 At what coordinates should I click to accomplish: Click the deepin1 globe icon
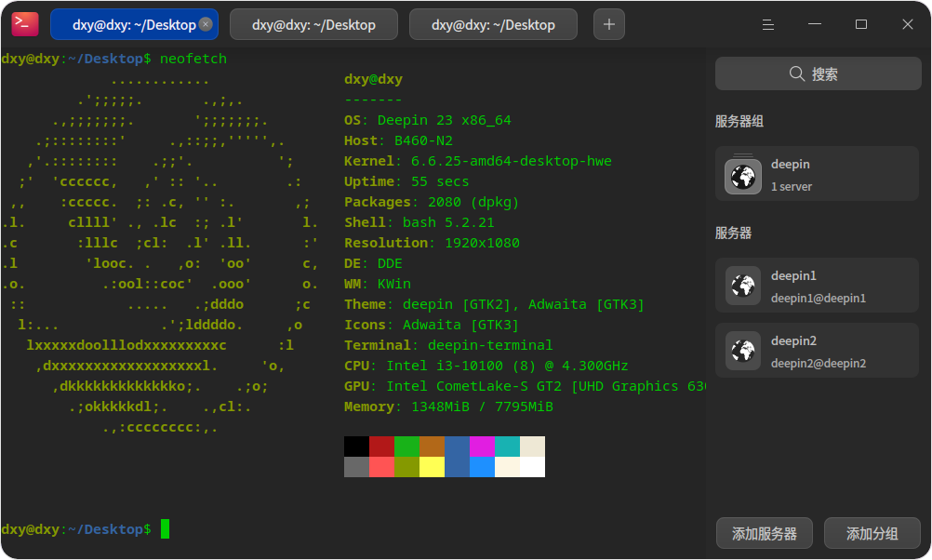coord(743,286)
